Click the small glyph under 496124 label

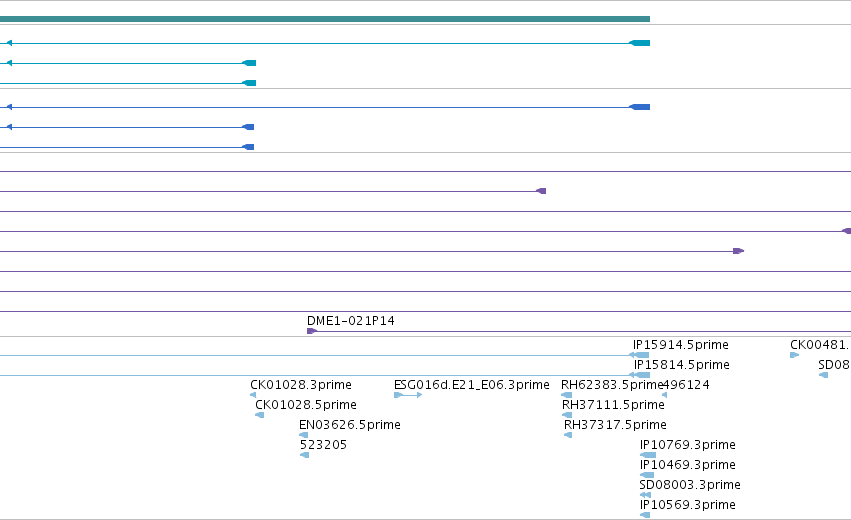pos(664,395)
